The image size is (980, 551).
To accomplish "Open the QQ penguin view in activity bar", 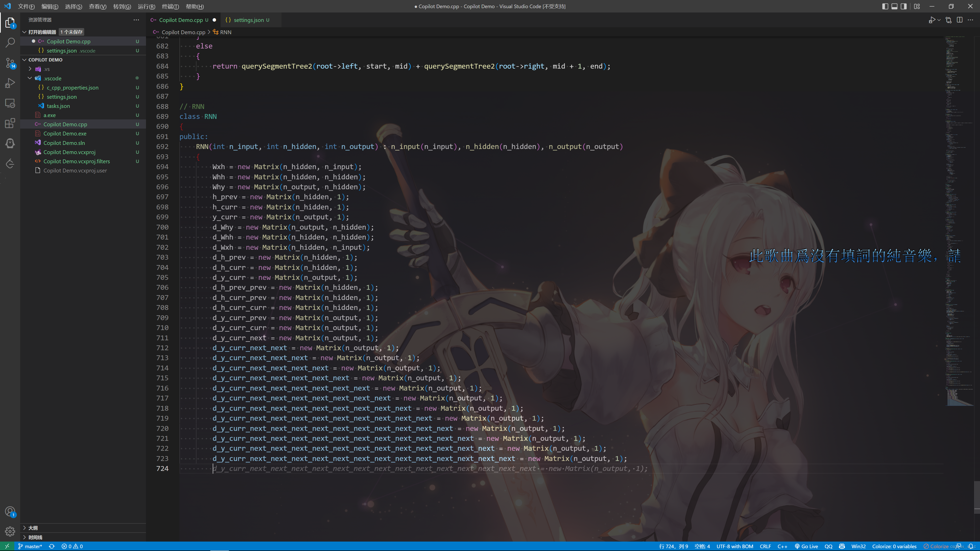I will click(x=10, y=143).
